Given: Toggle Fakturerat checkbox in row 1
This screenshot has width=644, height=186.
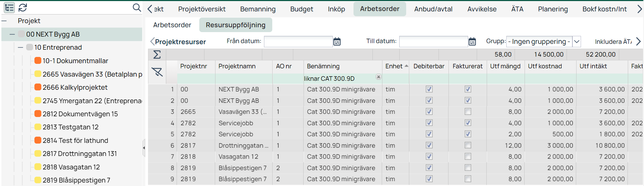Looking at the screenshot, I should [468, 89].
